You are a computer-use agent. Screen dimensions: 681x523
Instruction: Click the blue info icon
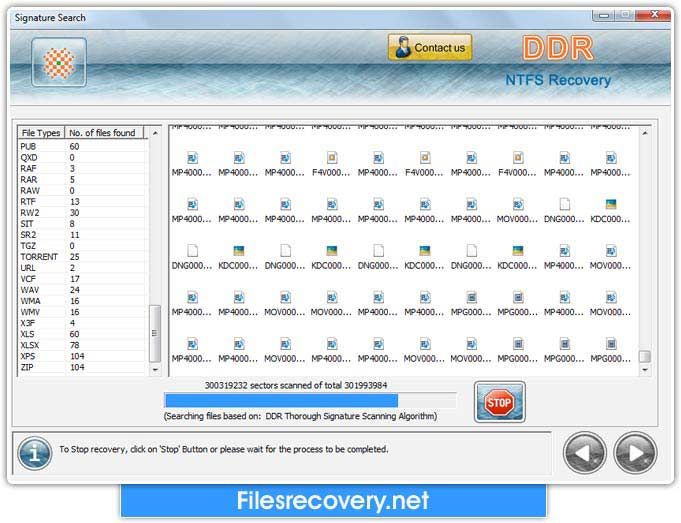[x=35, y=453]
